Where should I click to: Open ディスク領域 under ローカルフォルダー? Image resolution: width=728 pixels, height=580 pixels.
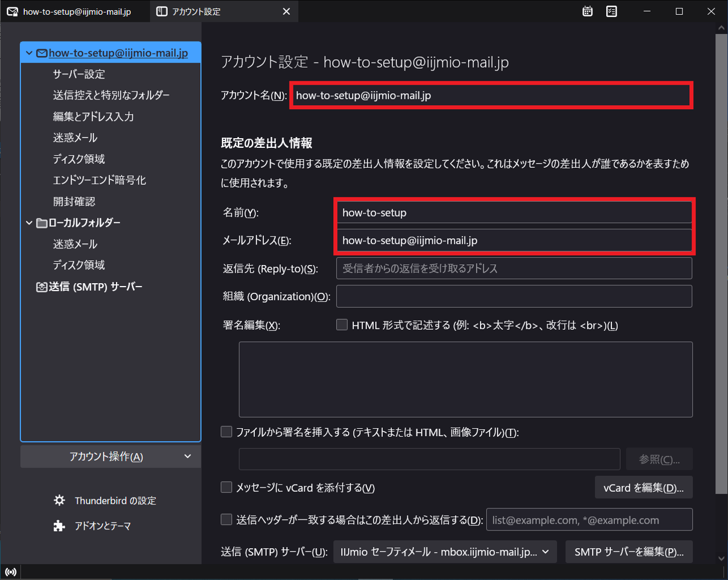[79, 266]
